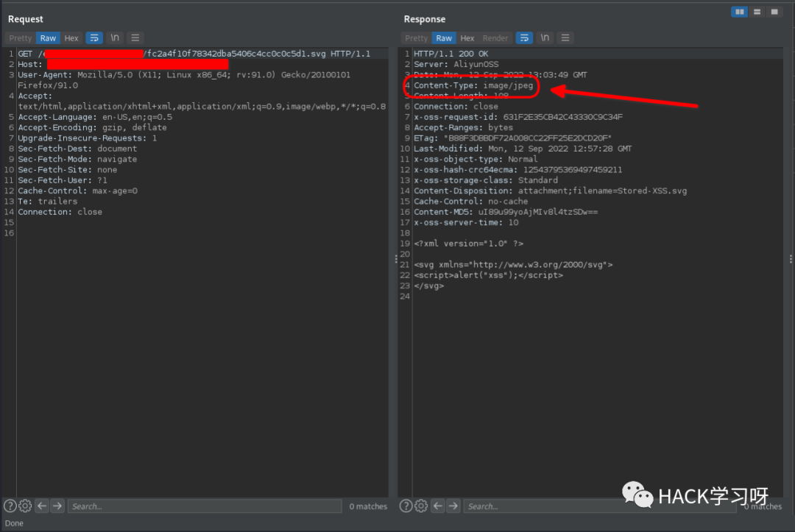Switch Request view to Pretty tab
Image resolution: width=795 pixels, height=532 pixels.
click(x=21, y=38)
